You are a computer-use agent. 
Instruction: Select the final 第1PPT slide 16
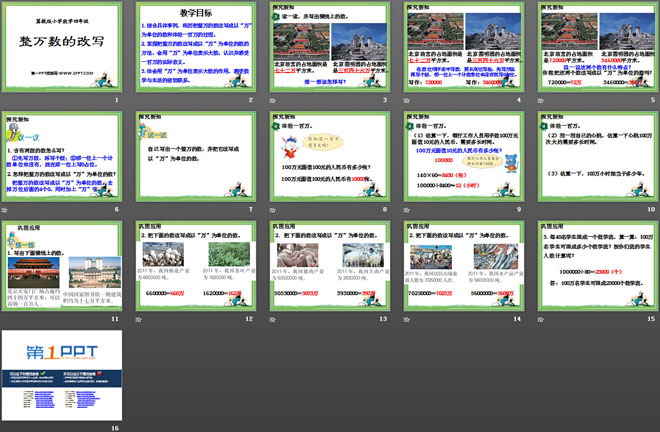[60, 374]
